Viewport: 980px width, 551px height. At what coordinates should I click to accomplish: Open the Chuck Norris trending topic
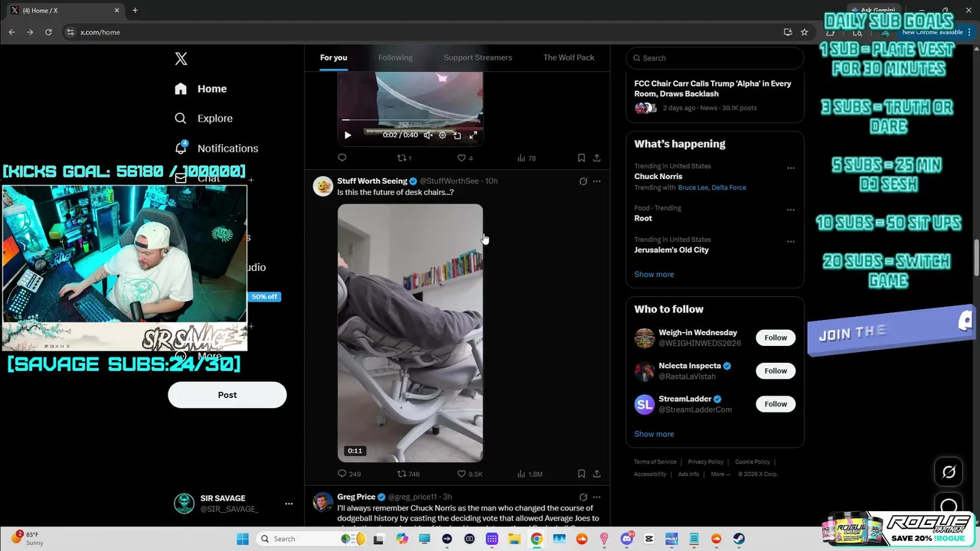click(x=658, y=177)
